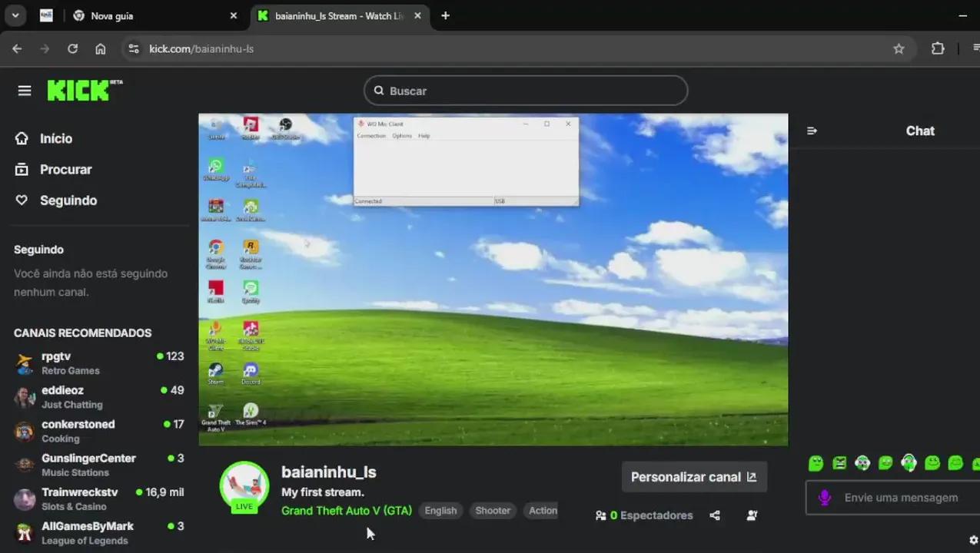
Task: Open conkerstoned recommended channel
Action: pos(100,431)
